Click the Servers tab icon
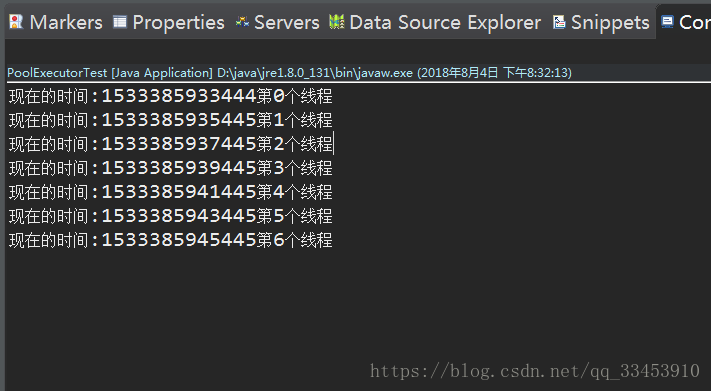The width and height of the screenshot is (711, 391). pyautogui.click(x=242, y=22)
